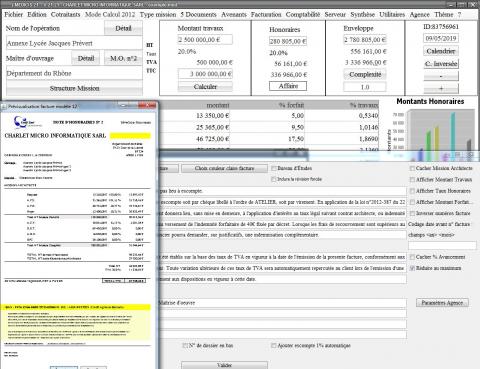Click Choix couleur claire facture button
This screenshot has height=369, width=480.
click(x=224, y=168)
